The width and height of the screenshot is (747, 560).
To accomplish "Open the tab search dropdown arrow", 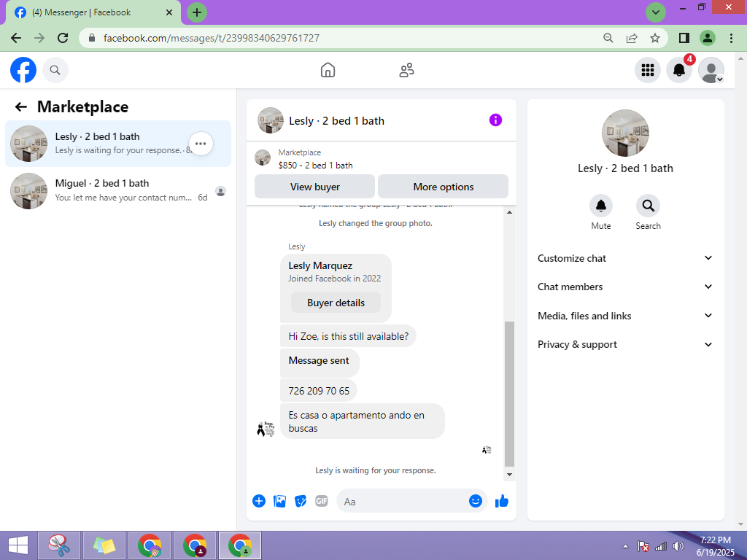I will pyautogui.click(x=656, y=12).
